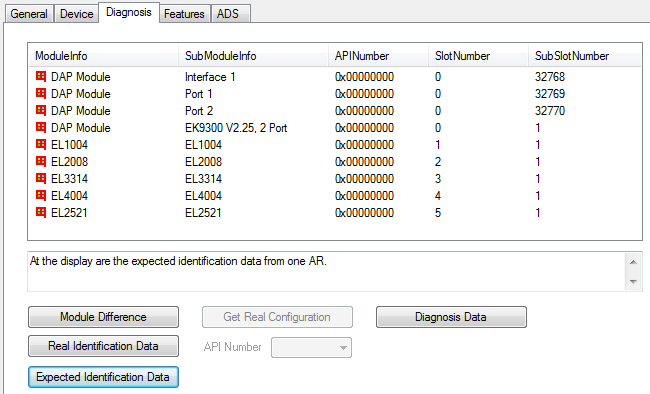Click the red icon next to EL3314
Viewport: 650px width, 394px height.
point(41,178)
